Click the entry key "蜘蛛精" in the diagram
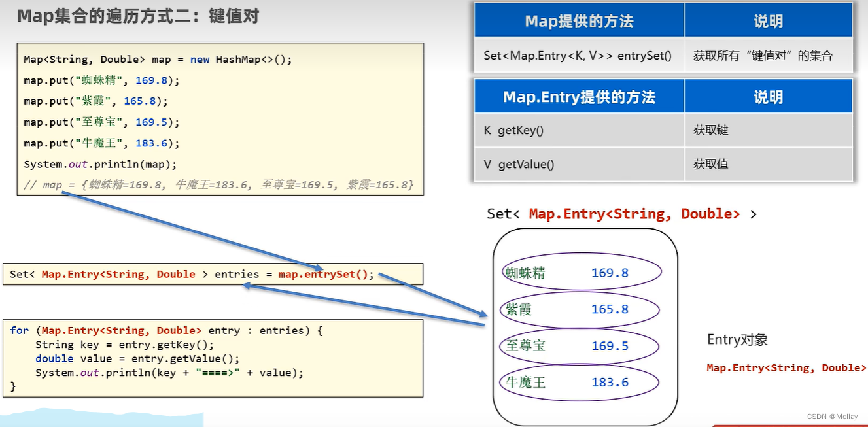Screen dimensions: 868x427 525,273
